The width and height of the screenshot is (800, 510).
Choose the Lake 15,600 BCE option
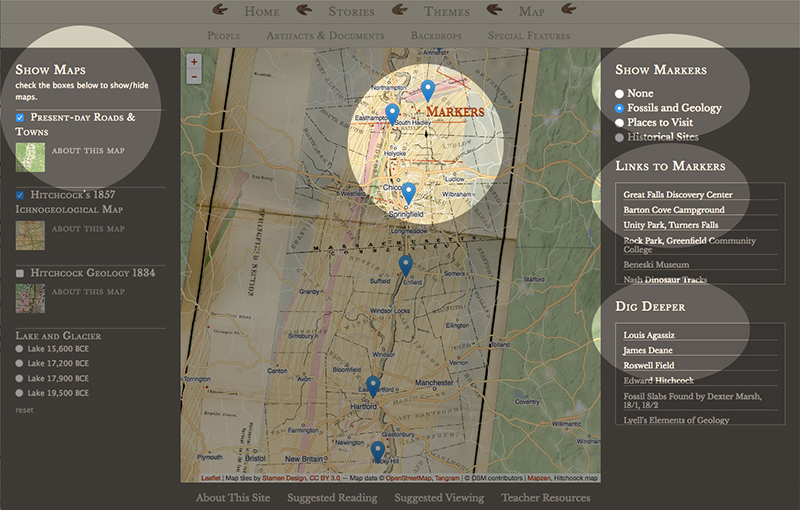coord(20,350)
